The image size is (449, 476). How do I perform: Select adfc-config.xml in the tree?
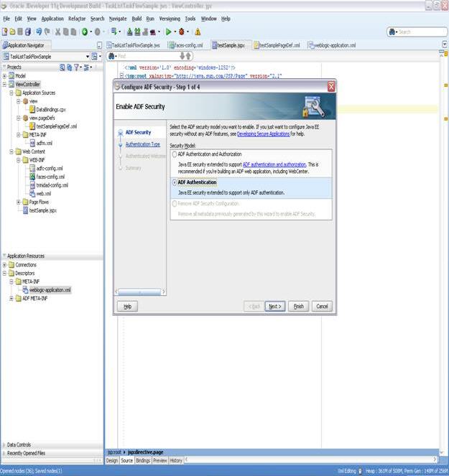(x=50, y=168)
